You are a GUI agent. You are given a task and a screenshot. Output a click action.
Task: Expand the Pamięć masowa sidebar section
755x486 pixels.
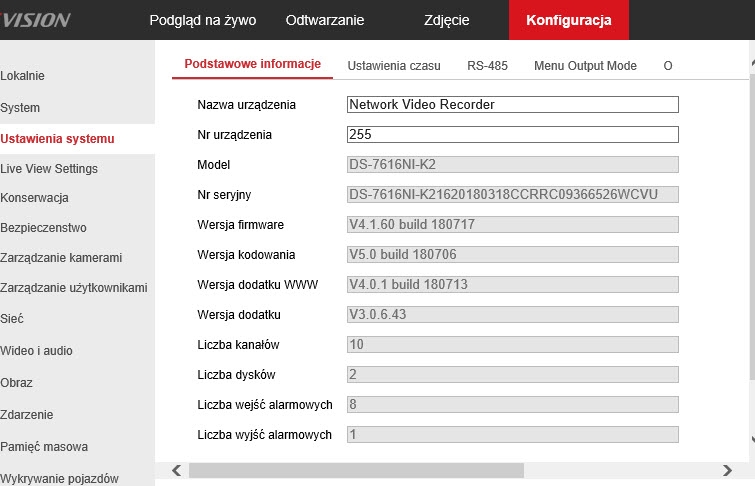tap(44, 447)
